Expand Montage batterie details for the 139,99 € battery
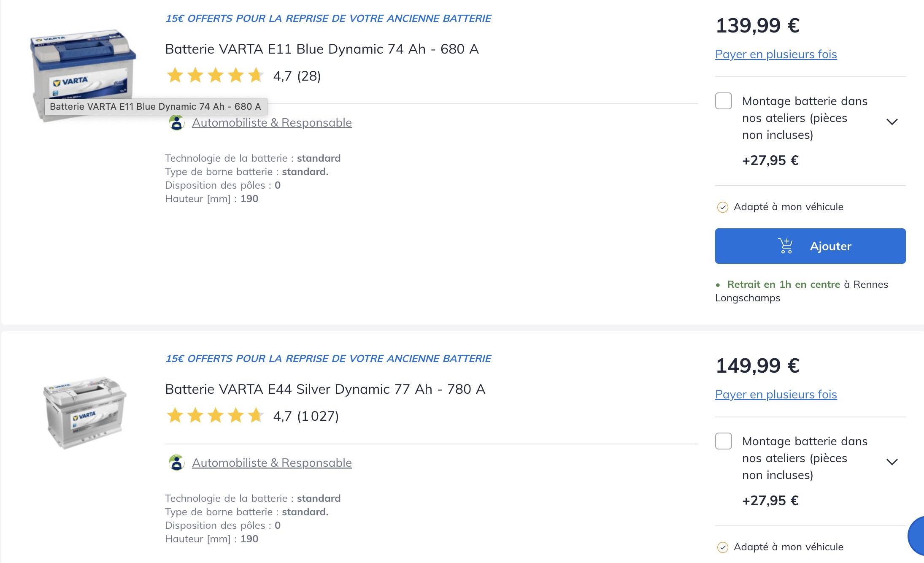 (892, 122)
